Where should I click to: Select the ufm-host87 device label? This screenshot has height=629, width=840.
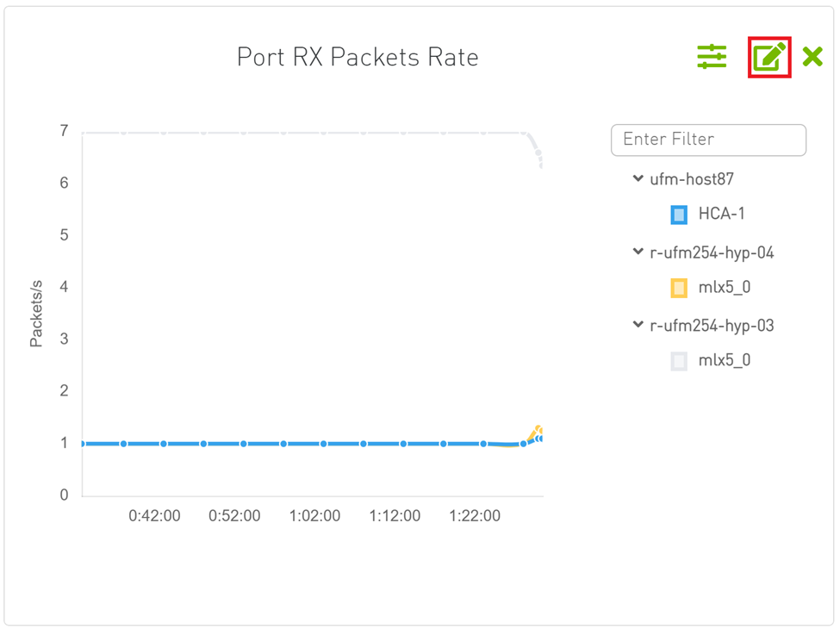(692, 179)
